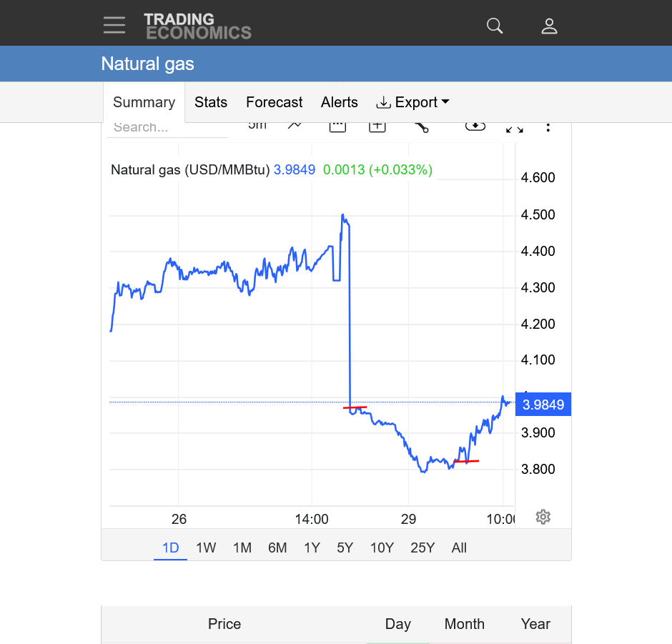Open the chart type line icon
Screen dimensions: 672x644
[295, 126]
